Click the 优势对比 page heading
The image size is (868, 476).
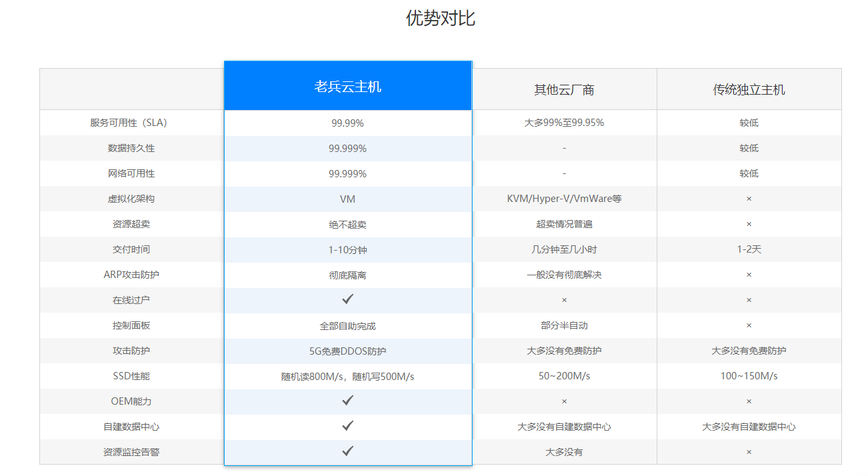[x=440, y=18]
